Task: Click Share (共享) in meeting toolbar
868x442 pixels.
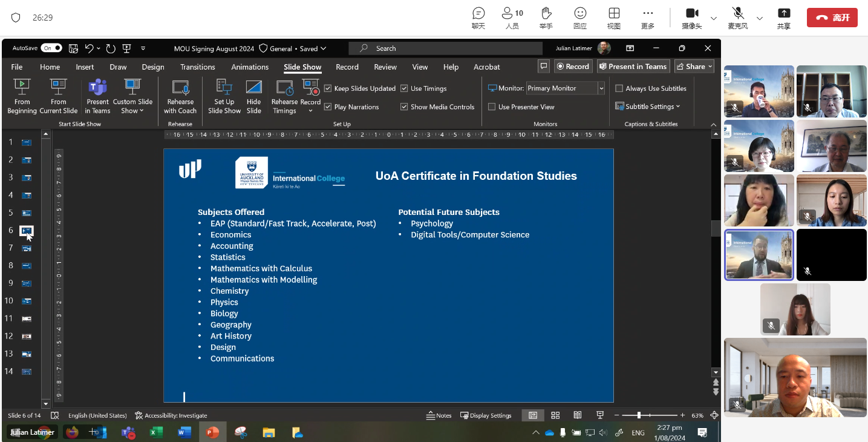Action: tap(784, 18)
